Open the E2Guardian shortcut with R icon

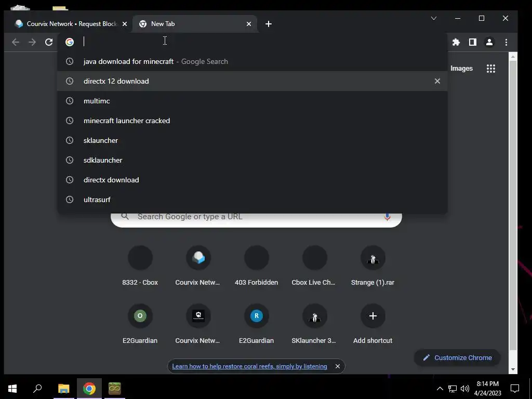coord(257,325)
